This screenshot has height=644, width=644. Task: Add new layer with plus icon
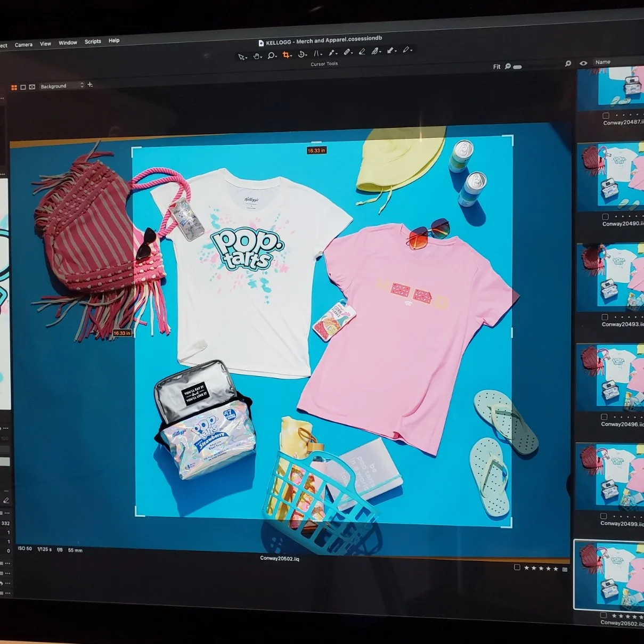[90, 85]
